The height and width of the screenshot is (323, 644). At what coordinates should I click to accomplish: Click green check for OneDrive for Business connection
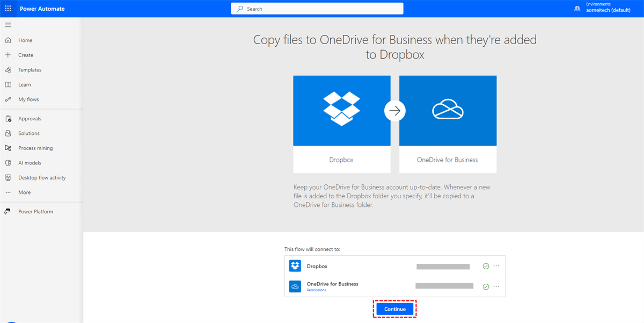pos(486,286)
